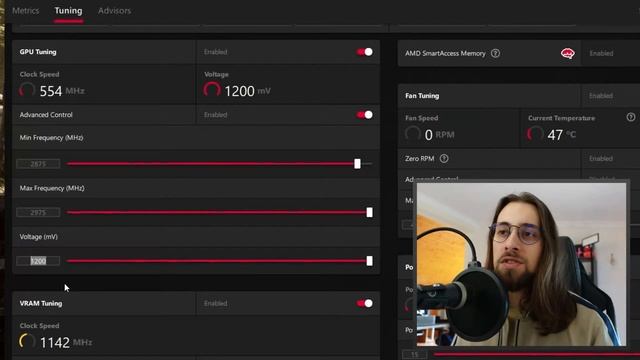Click the Voltage (mV) label

click(x=39, y=237)
